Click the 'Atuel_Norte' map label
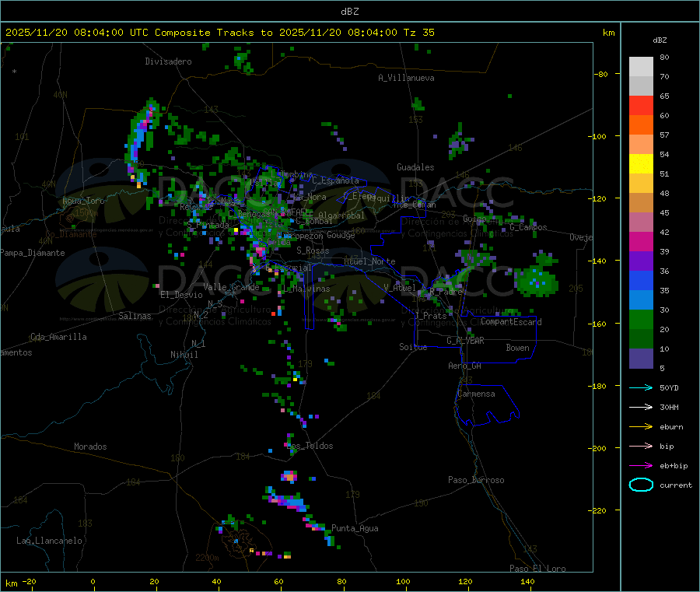This screenshot has width=700, height=592. click(369, 261)
